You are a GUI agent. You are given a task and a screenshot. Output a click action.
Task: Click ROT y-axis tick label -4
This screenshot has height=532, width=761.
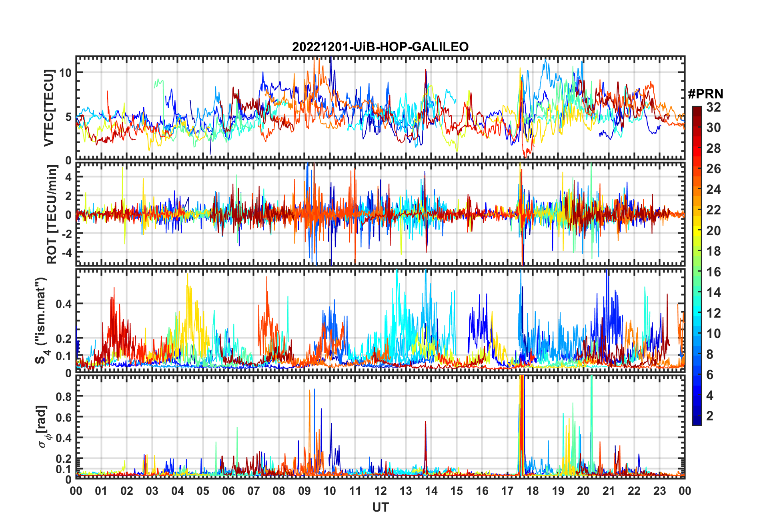66,253
